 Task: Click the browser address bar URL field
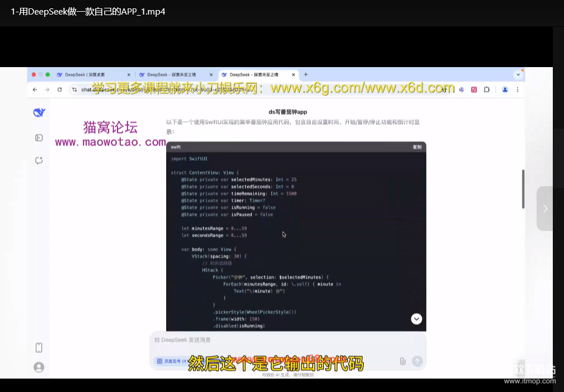coord(259,89)
